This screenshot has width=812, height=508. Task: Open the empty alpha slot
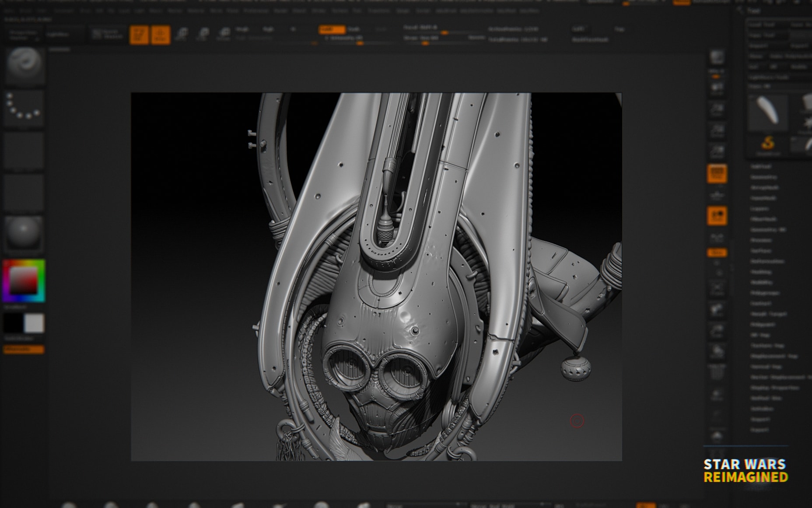pos(24,150)
